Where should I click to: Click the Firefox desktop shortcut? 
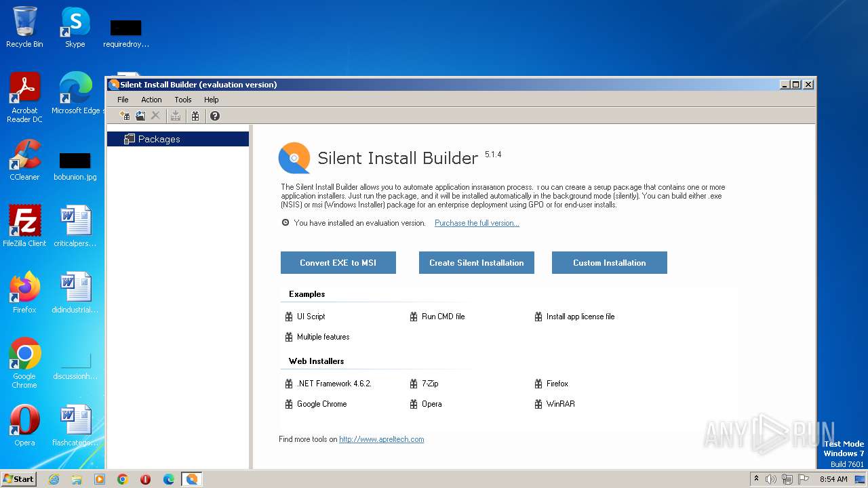(x=24, y=293)
